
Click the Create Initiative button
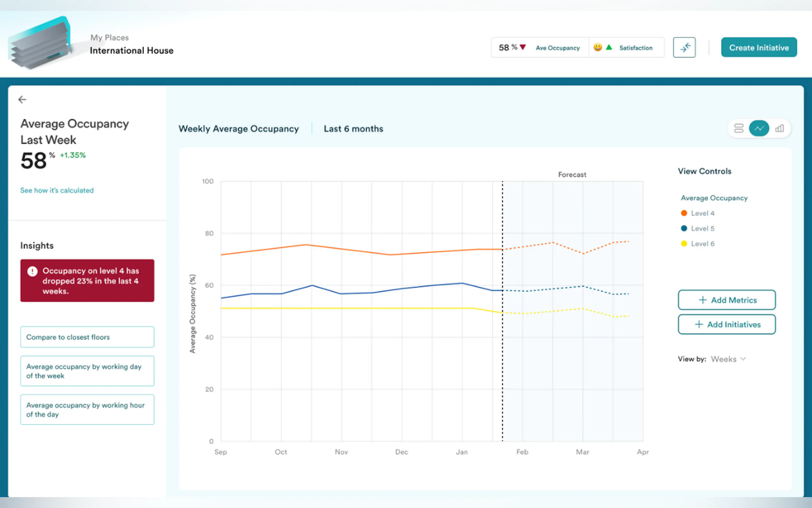coord(759,47)
